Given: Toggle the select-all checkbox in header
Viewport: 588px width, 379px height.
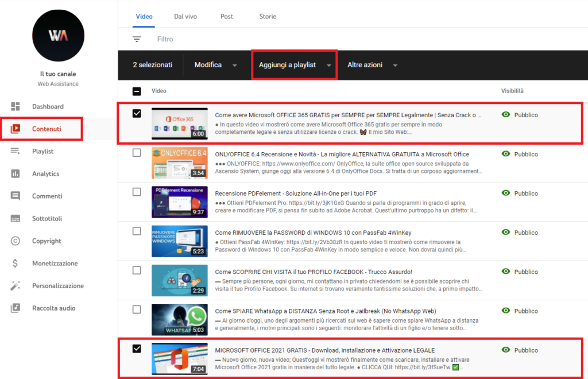Looking at the screenshot, I should click(x=137, y=91).
